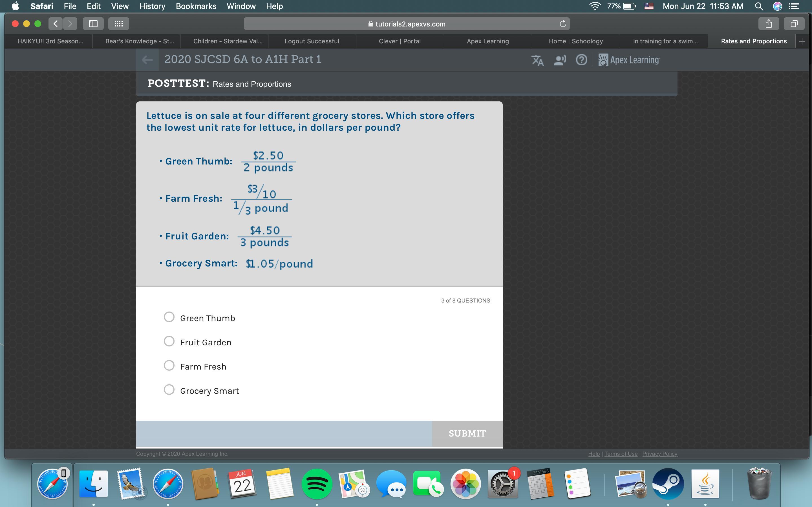Select the Fruit Garden answer

coord(169,341)
